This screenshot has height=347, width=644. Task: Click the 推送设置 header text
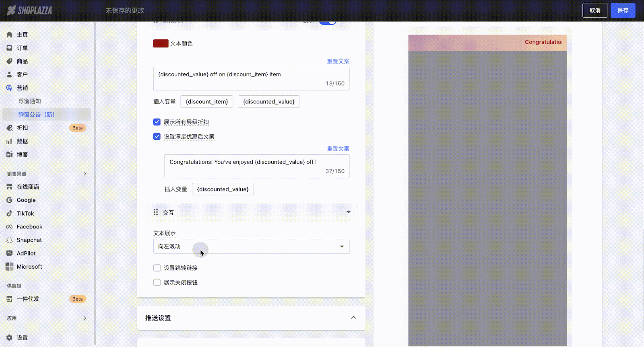pyautogui.click(x=158, y=318)
